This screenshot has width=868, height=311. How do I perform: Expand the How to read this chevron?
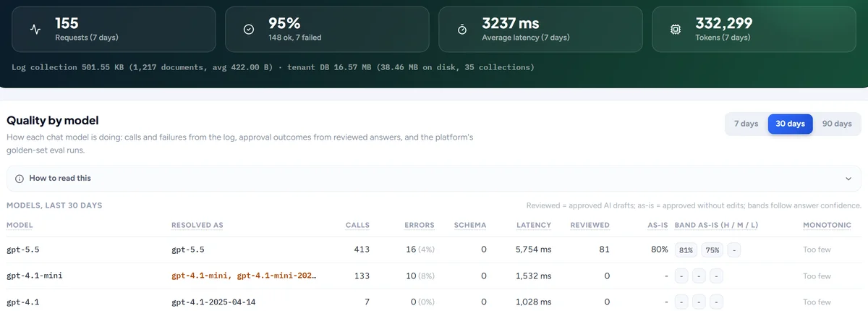(848, 179)
